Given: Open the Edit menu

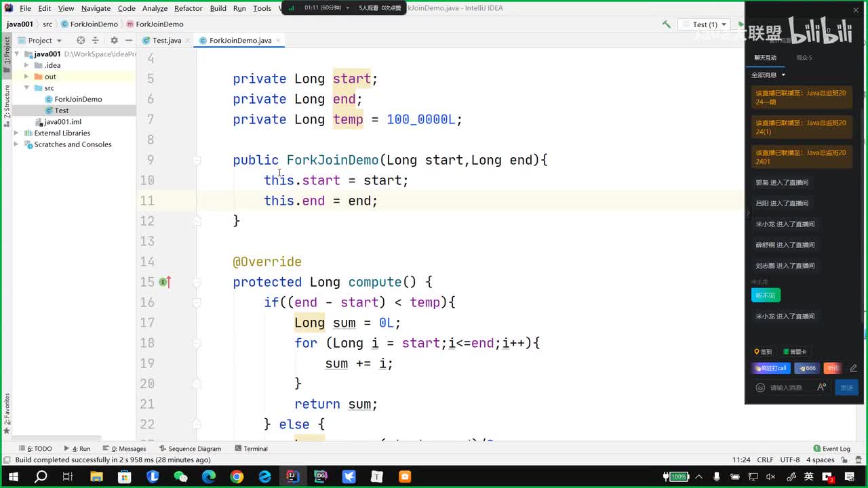Looking at the screenshot, I should (x=44, y=8).
